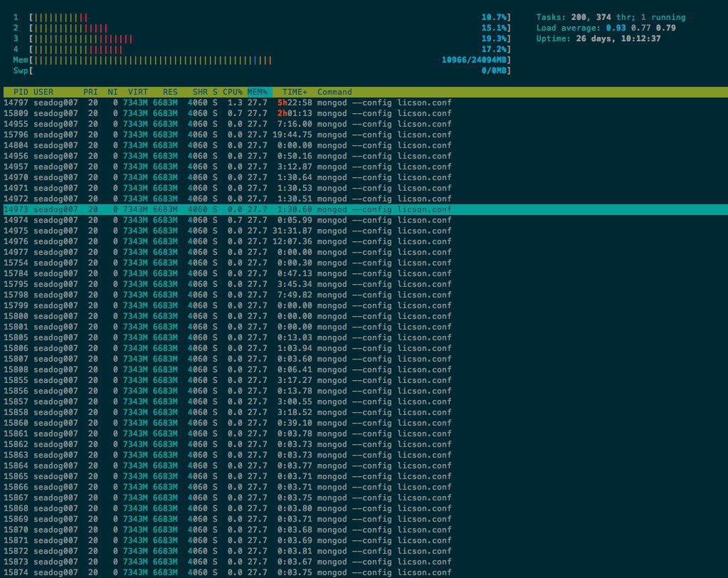
Task: Click the CPU 2 usage meter bar
Action: pyautogui.click(x=270, y=28)
